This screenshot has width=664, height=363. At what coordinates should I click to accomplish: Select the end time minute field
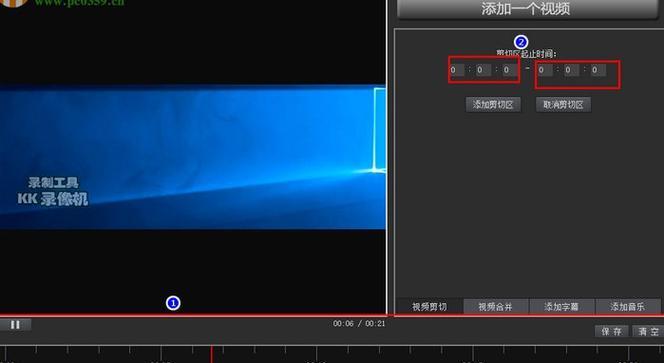571,70
